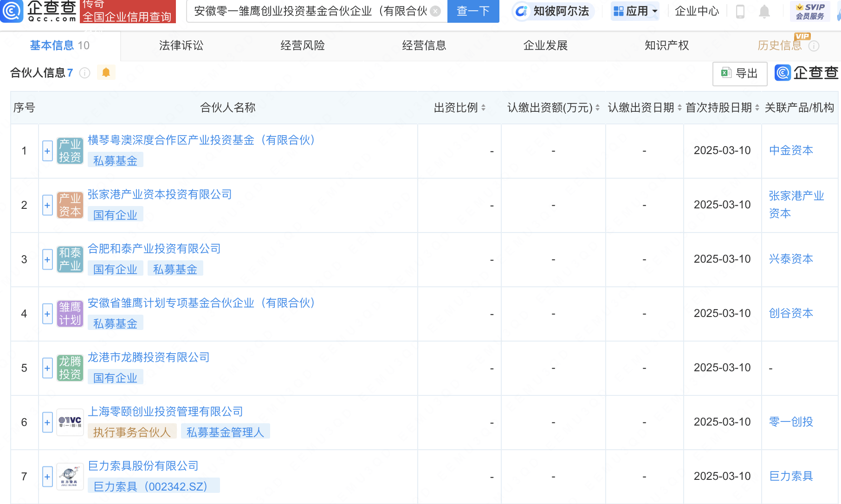Clear the search box with the X icon
Screen dimensions: 841x504
(x=435, y=11)
